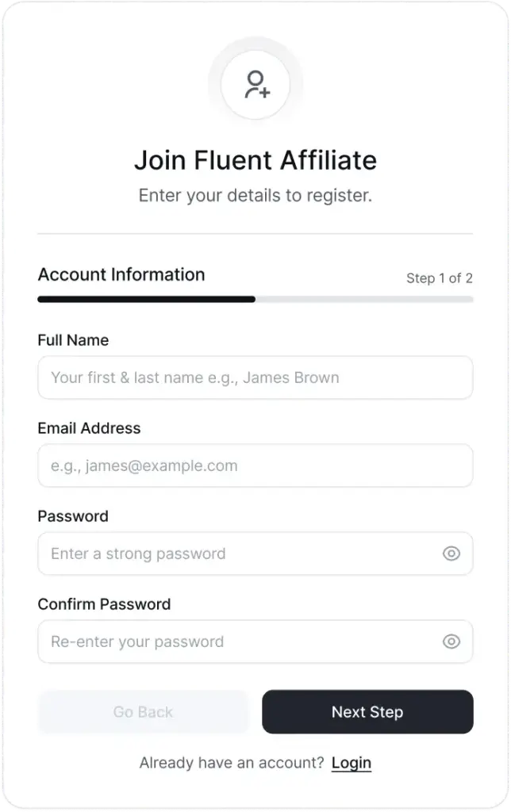Open the Login link
This screenshot has height=812, width=511.
[x=351, y=762]
